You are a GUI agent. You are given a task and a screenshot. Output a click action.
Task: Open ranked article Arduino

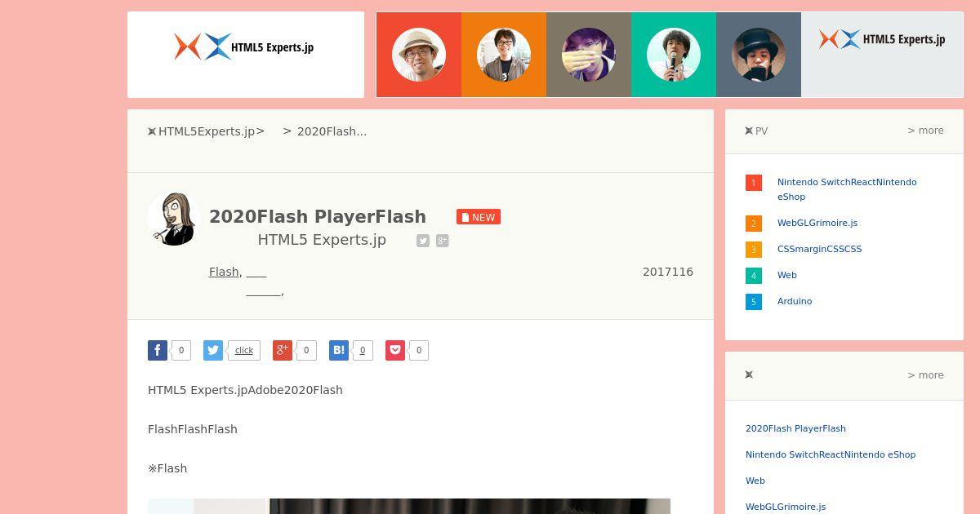(795, 301)
